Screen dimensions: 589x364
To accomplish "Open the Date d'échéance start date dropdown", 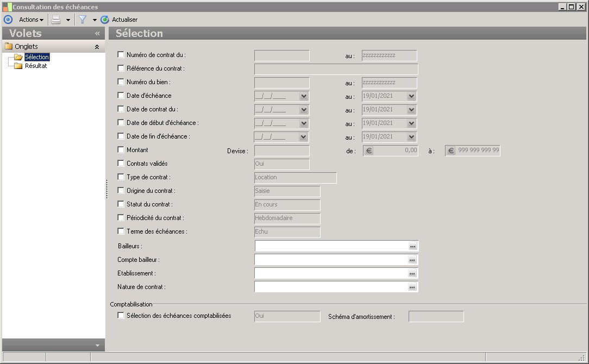I will [x=304, y=96].
